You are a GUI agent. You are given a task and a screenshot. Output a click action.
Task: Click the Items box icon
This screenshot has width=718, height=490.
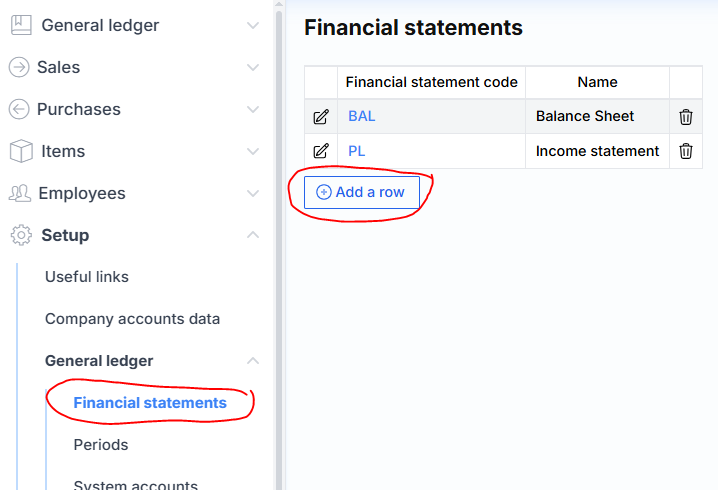click(20, 151)
